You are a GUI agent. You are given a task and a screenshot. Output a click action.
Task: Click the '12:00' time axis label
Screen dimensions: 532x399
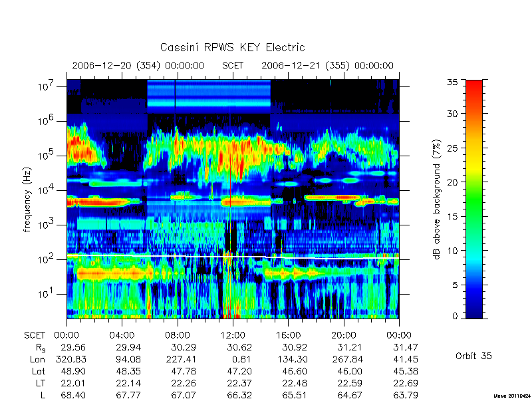(233, 336)
